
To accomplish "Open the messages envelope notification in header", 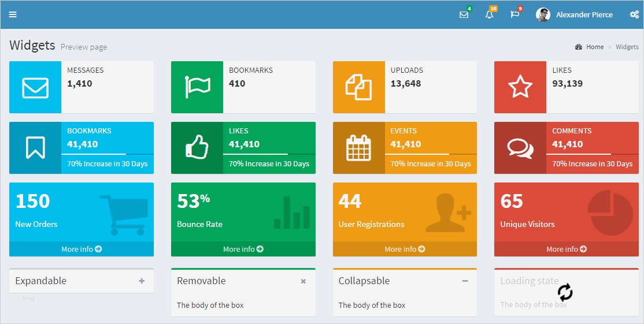I will 464,14.
